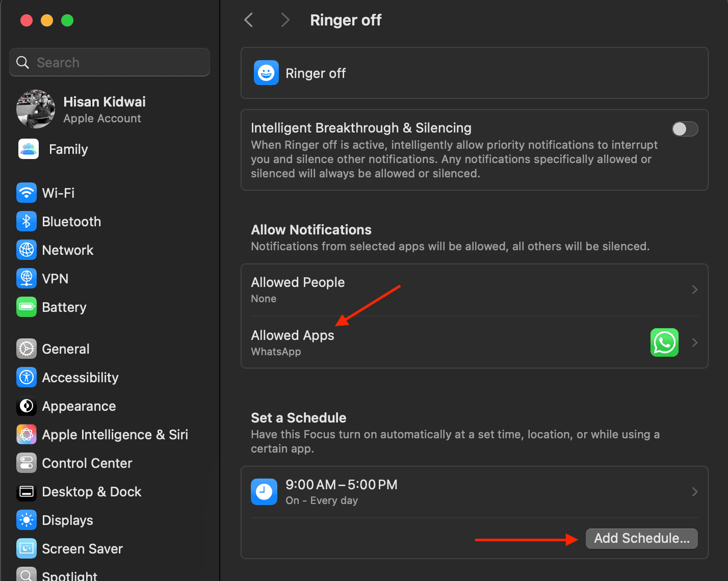Open Bluetooth settings icon
Screen dimensions: 728x581
27,222
